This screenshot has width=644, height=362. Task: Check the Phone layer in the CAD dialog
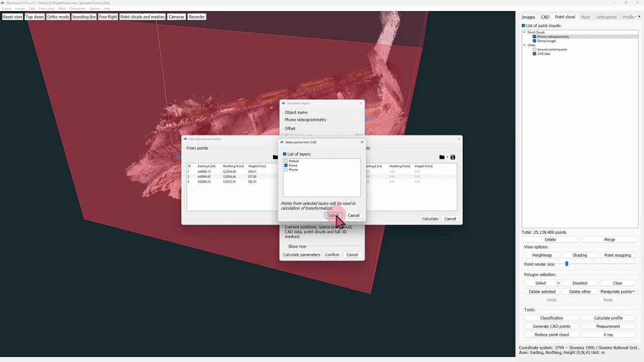286,169
